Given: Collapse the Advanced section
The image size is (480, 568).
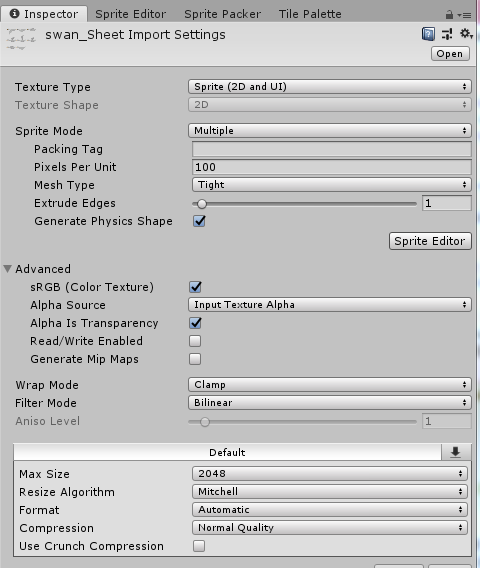Looking at the screenshot, I should coord(8,269).
